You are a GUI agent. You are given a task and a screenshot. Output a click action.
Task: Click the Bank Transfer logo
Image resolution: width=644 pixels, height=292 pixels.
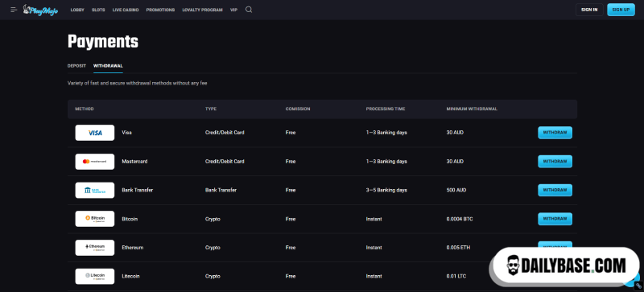tap(95, 190)
